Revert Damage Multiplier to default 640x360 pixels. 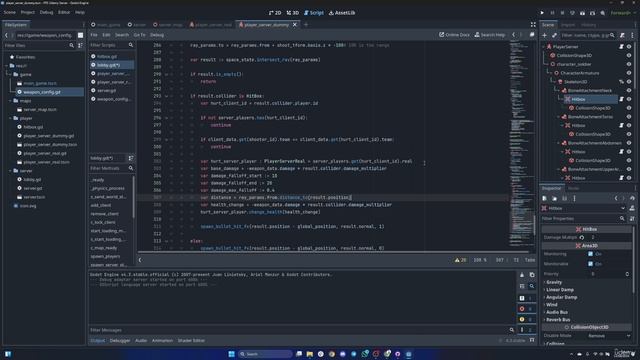582,237
